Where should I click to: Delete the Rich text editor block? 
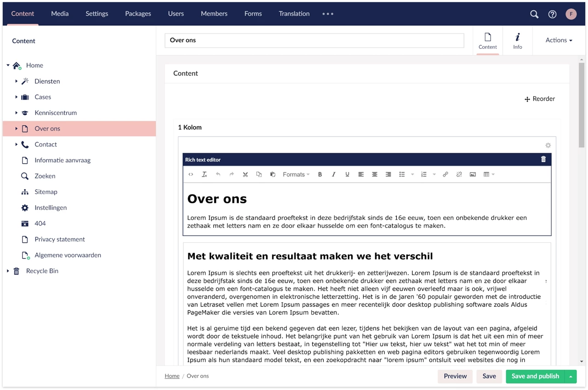(x=543, y=159)
